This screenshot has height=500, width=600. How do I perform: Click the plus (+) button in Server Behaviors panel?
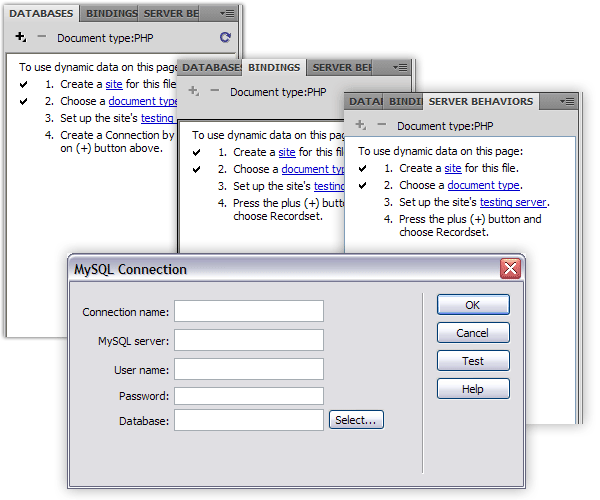click(360, 125)
